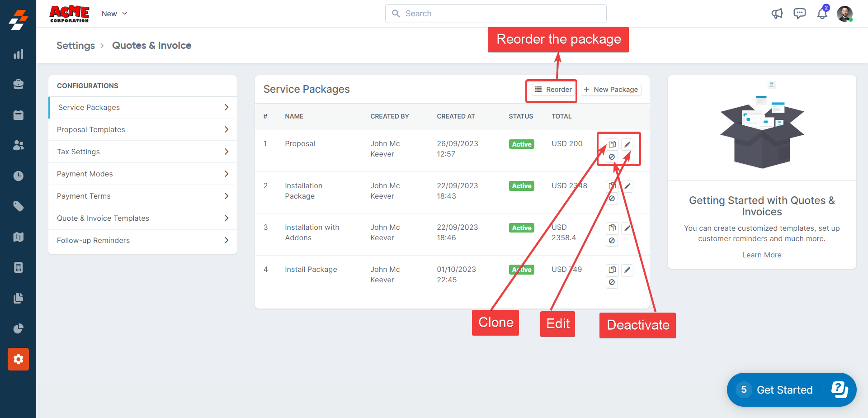Click the New Package button
868x418 pixels.
tap(611, 90)
